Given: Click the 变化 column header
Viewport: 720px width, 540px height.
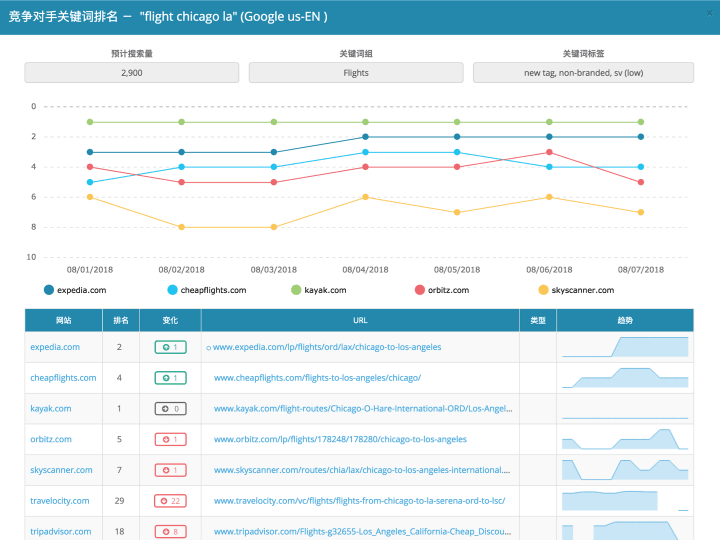Looking at the screenshot, I should tap(170, 321).
